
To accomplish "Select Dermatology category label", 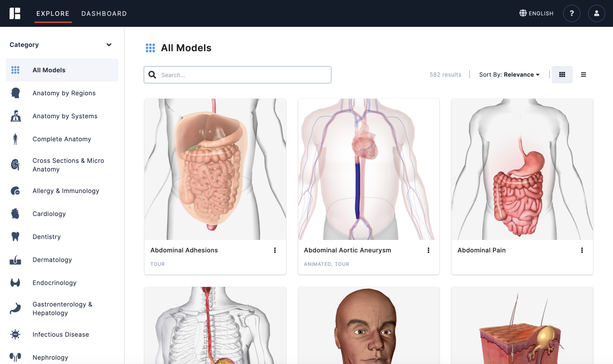I will click(x=52, y=260).
